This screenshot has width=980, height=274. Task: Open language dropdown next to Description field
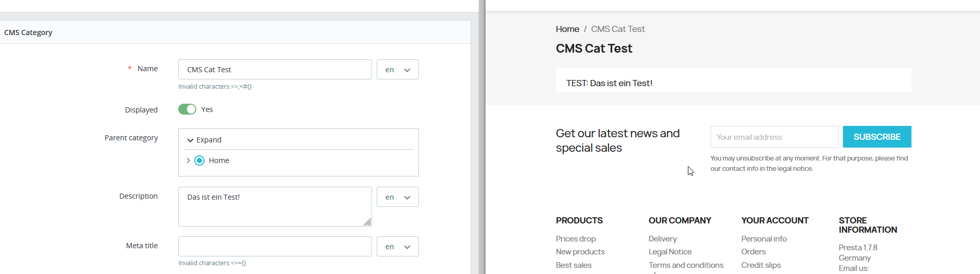[x=397, y=197]
